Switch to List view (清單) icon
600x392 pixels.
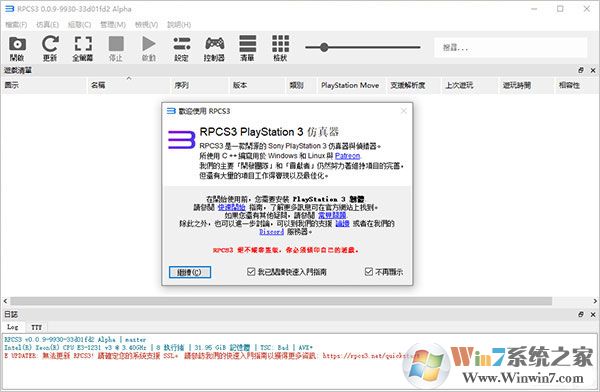(x=248, y=48)
